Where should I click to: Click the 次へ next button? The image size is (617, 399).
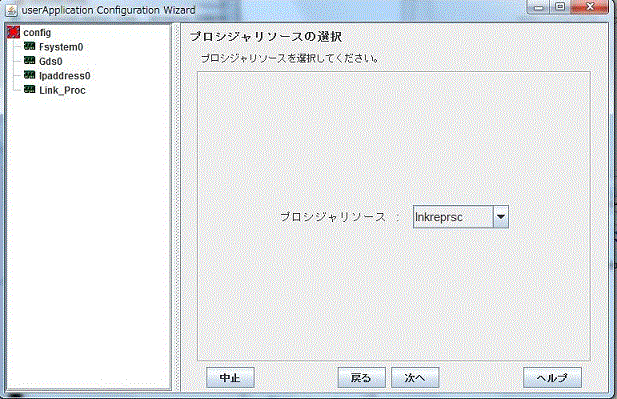click(415, 378)
